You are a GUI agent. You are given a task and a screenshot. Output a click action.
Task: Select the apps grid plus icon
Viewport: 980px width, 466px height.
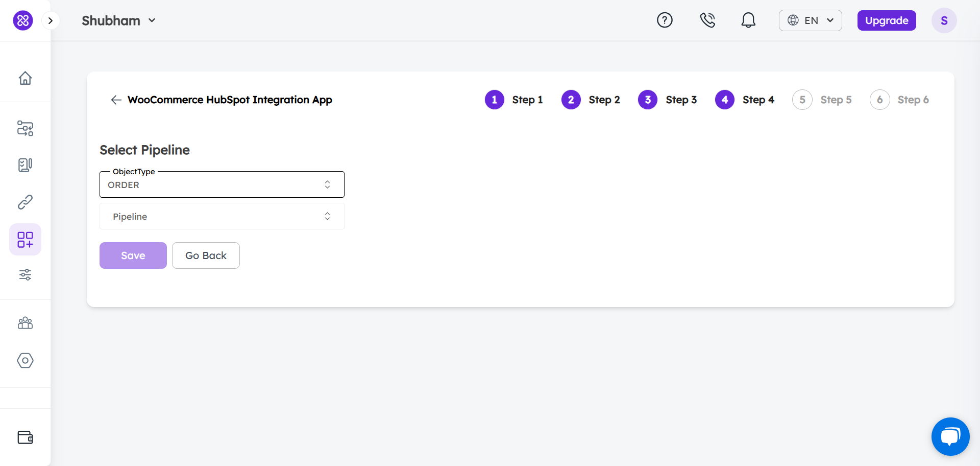point(25,239)
